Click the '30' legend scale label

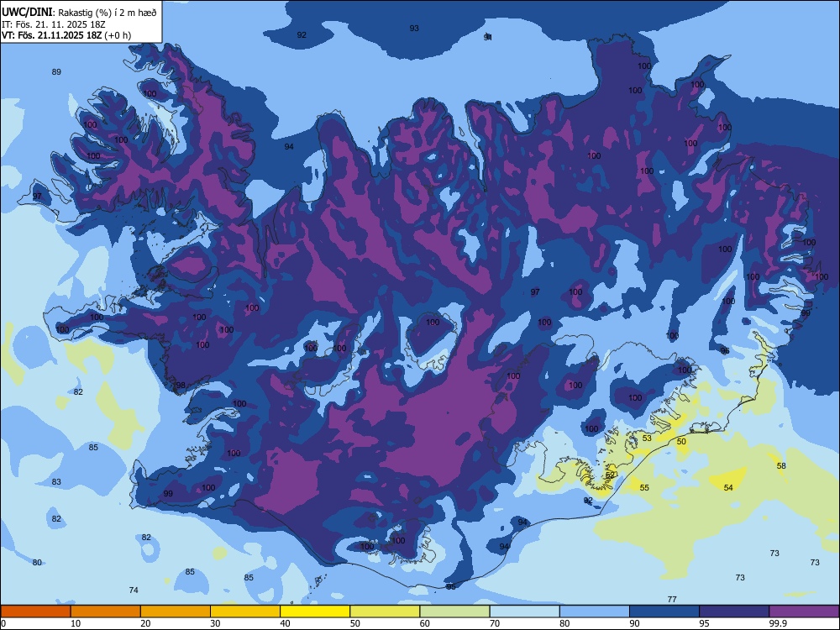pyautogui.click(x=215, y=623)
